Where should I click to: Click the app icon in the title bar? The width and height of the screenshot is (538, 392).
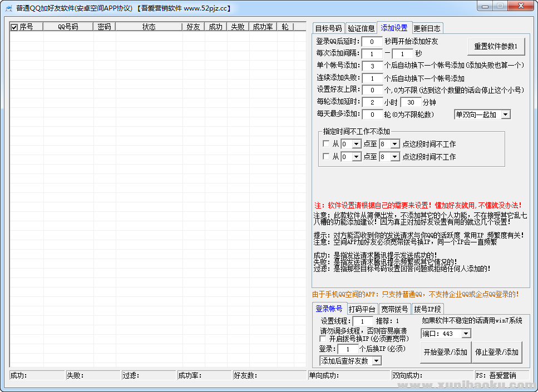point(9,8)
